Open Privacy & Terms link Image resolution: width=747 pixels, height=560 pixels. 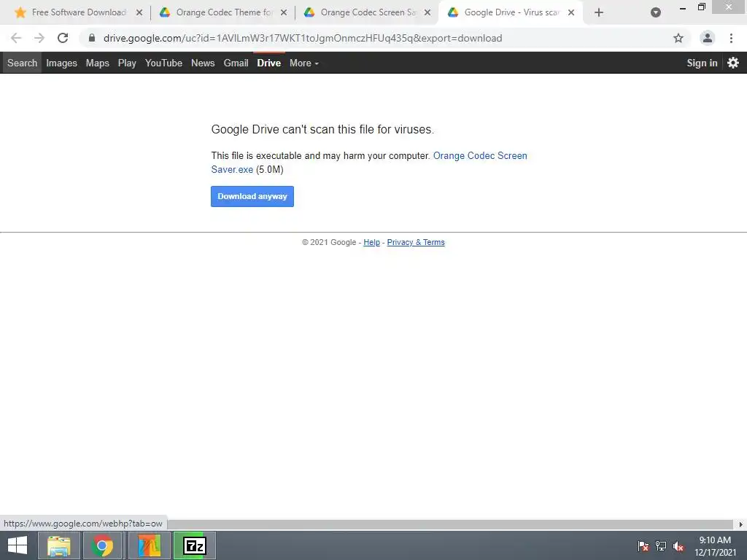tap(415, 242)
